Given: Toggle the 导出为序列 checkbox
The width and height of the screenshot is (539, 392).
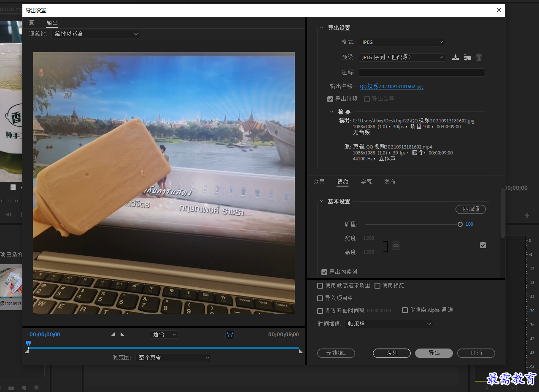Looking at the screenshot, I should tap(324, 272).
